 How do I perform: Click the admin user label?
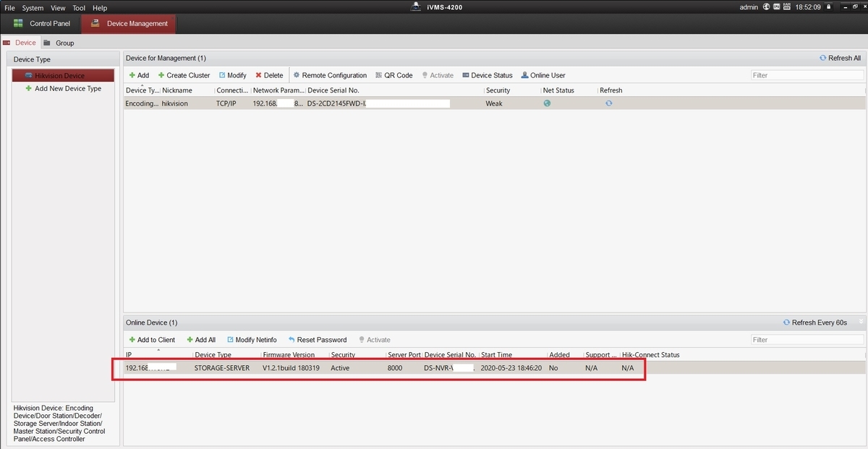point(749,7)
